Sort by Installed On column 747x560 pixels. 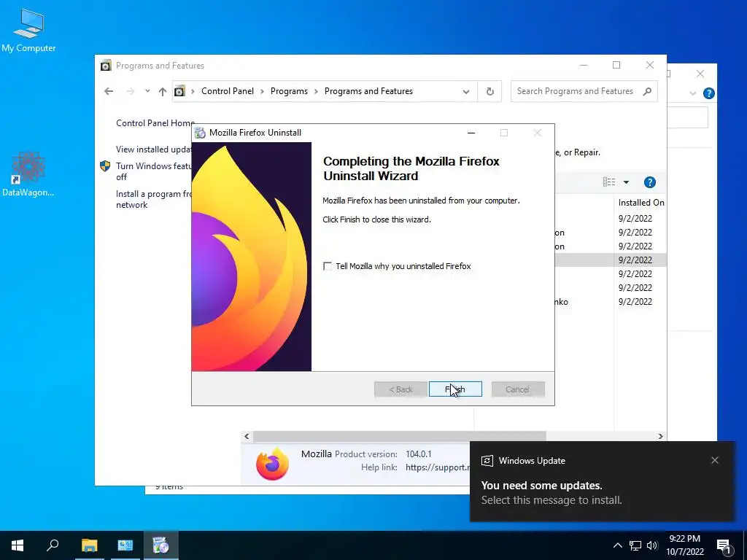coord(640,203)
